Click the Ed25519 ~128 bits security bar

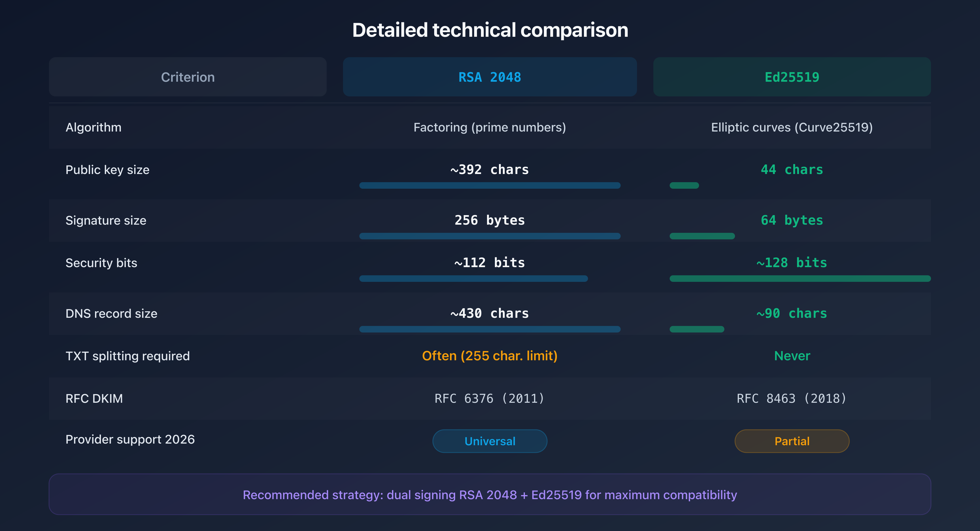point(800,279)
